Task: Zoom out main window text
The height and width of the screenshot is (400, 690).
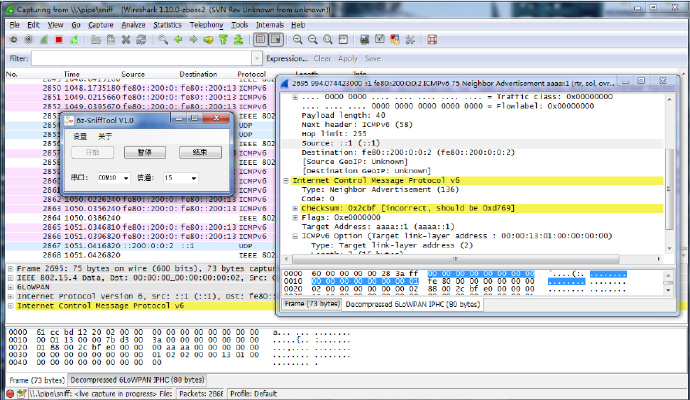Action: point(313,40)
